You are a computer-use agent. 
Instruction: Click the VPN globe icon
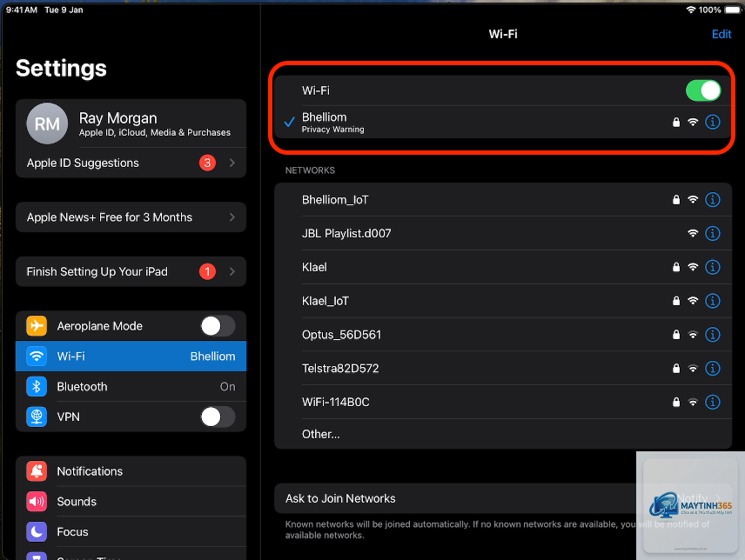click(37, 417)
